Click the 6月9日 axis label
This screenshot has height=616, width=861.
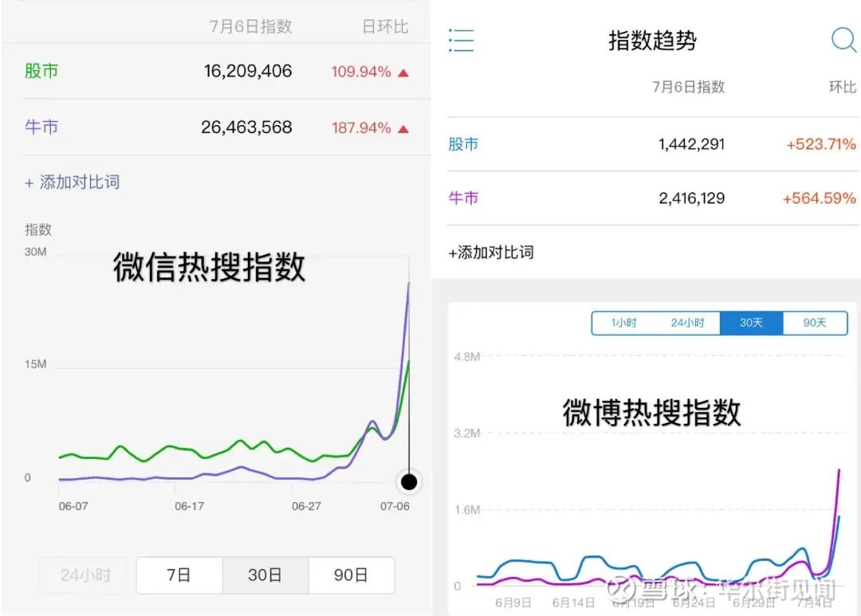point(513,602)
